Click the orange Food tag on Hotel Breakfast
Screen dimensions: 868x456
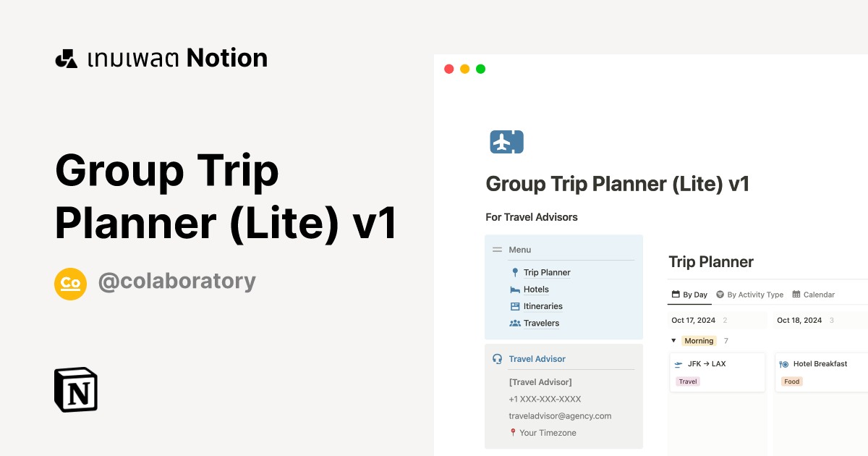click(791, 381)
